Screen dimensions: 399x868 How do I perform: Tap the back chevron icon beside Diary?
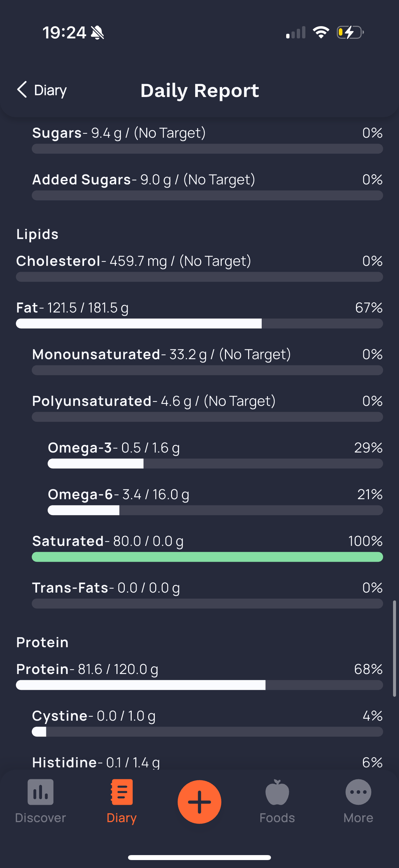[22, 90]
